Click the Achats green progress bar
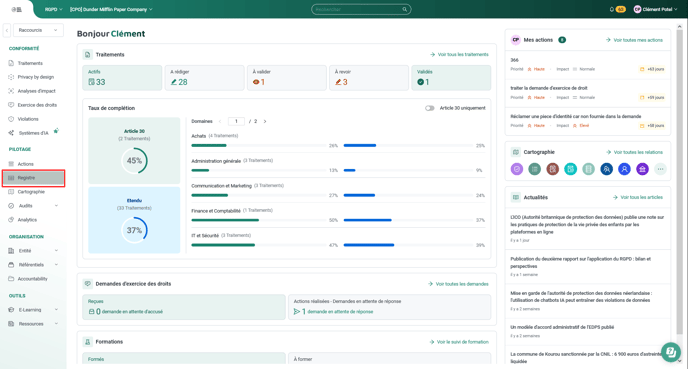 [209, 145]
